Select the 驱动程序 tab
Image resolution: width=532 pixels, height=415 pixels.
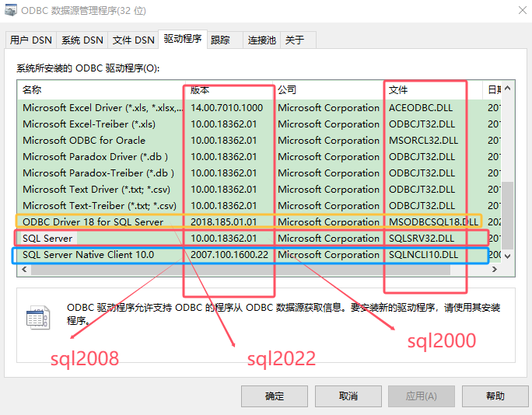pos(183,39)
